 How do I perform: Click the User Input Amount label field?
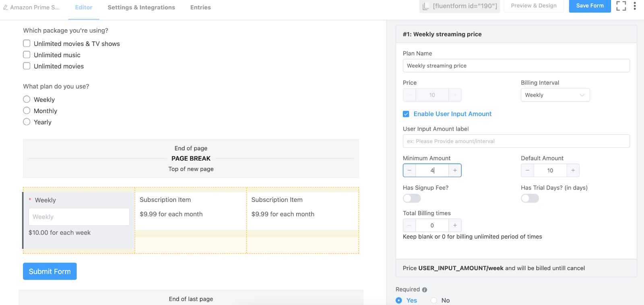coord(516,141)
